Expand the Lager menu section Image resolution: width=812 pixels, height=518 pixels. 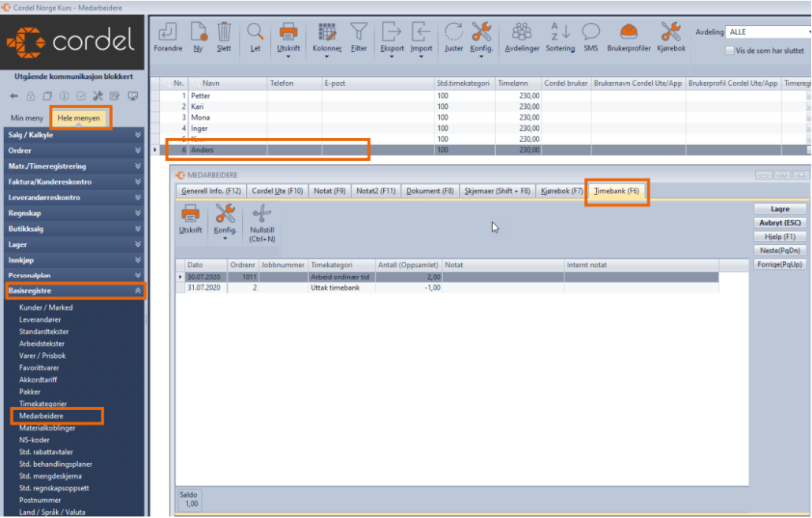coord(74,244)
